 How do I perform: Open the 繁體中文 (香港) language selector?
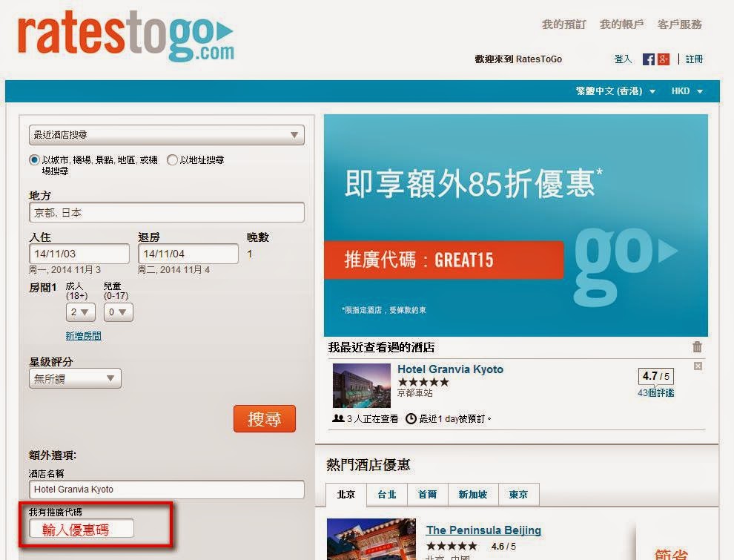coord(615,91)
